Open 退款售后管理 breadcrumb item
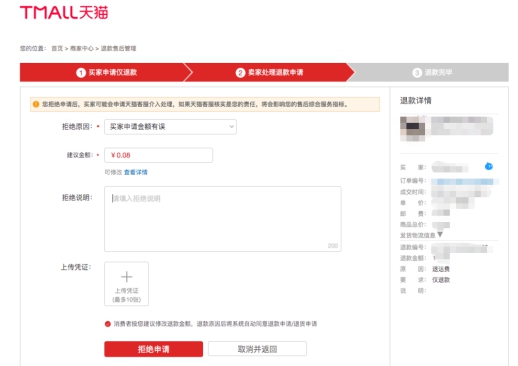 point(118,48)
